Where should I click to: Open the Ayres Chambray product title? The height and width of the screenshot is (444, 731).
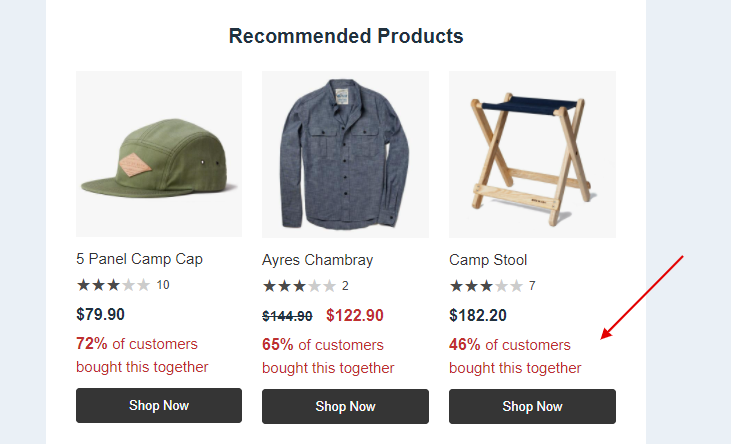317,260
